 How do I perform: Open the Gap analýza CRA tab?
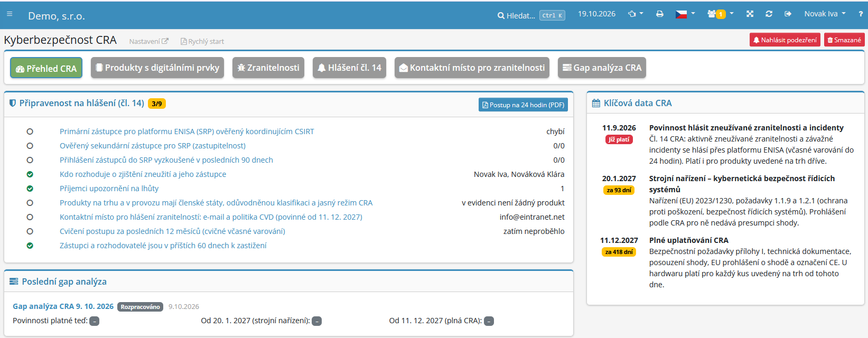pos(602,68)
